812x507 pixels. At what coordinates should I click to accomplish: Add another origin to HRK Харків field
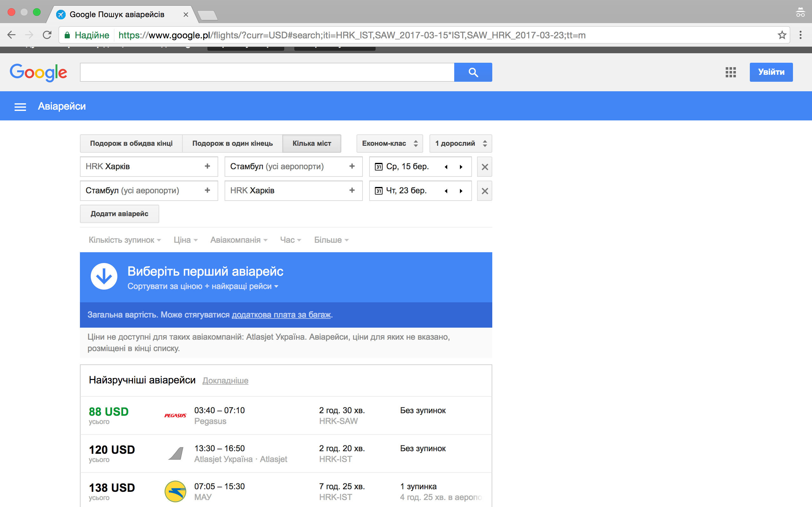207,166
